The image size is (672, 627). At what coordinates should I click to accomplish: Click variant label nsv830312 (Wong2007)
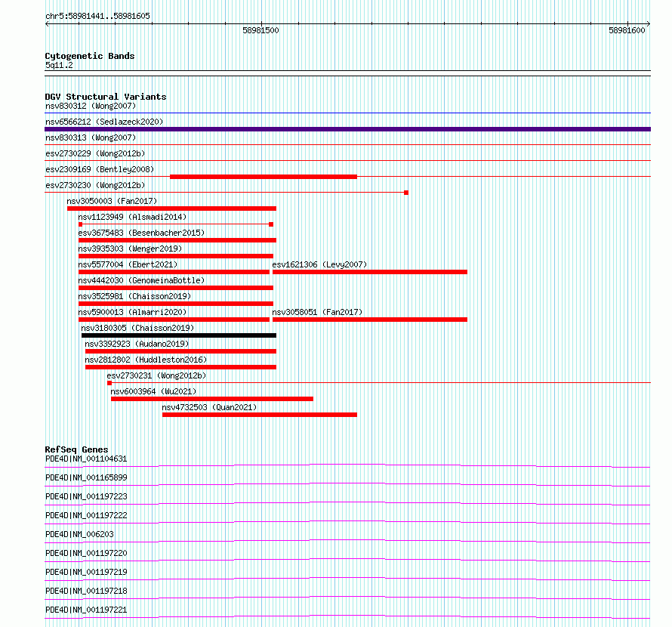(91, 106)
